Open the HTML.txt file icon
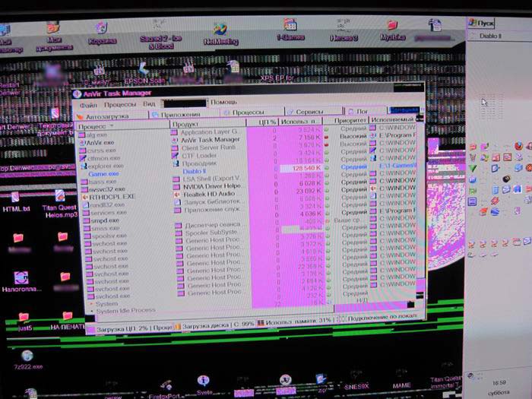 point(16,196)
